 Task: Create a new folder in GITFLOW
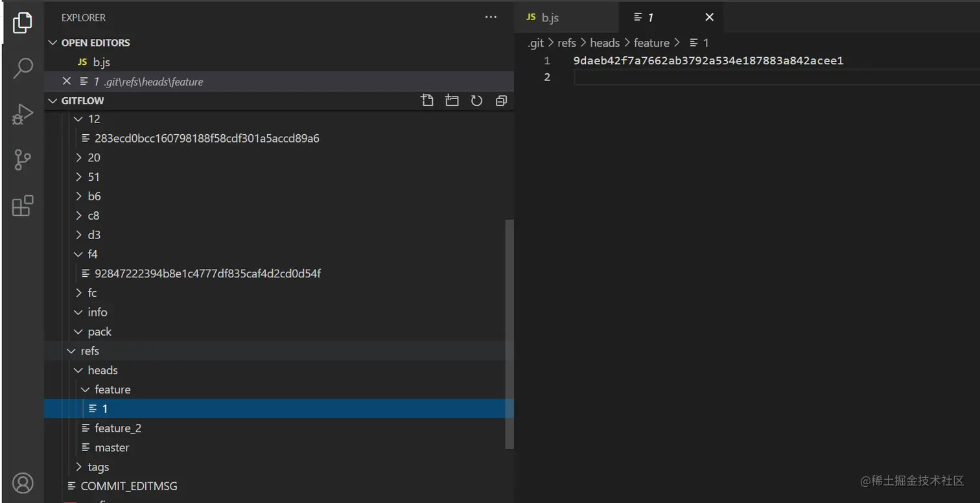[x=452, y=100]
